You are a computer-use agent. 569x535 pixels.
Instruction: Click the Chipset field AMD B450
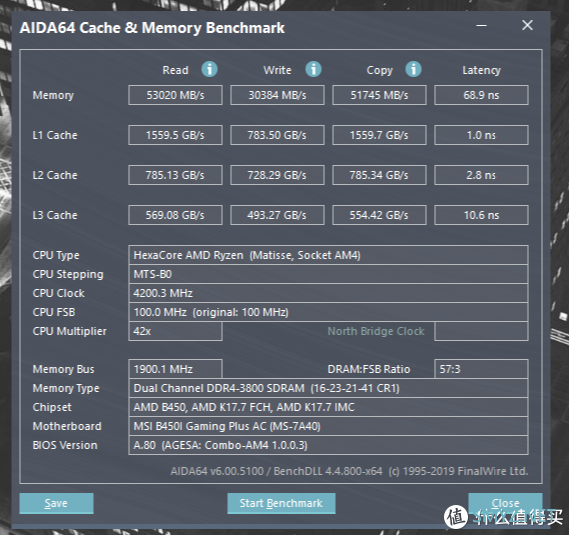[328, 407]
